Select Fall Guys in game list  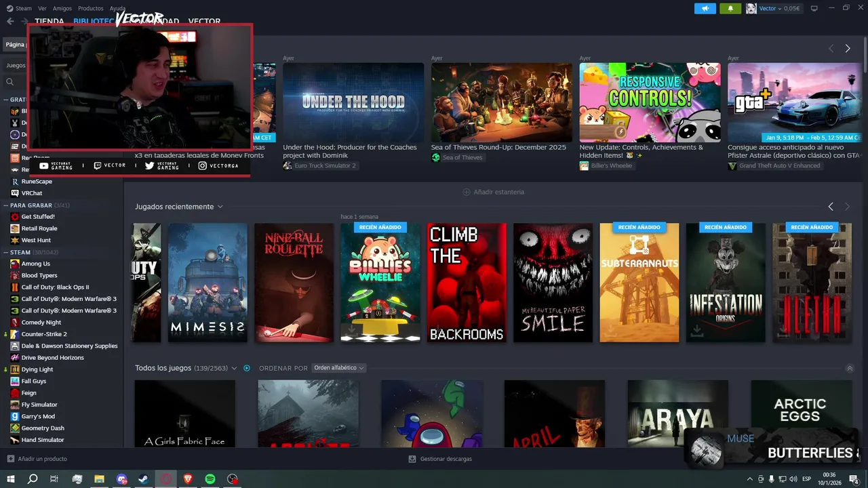[x=34, y=381]
